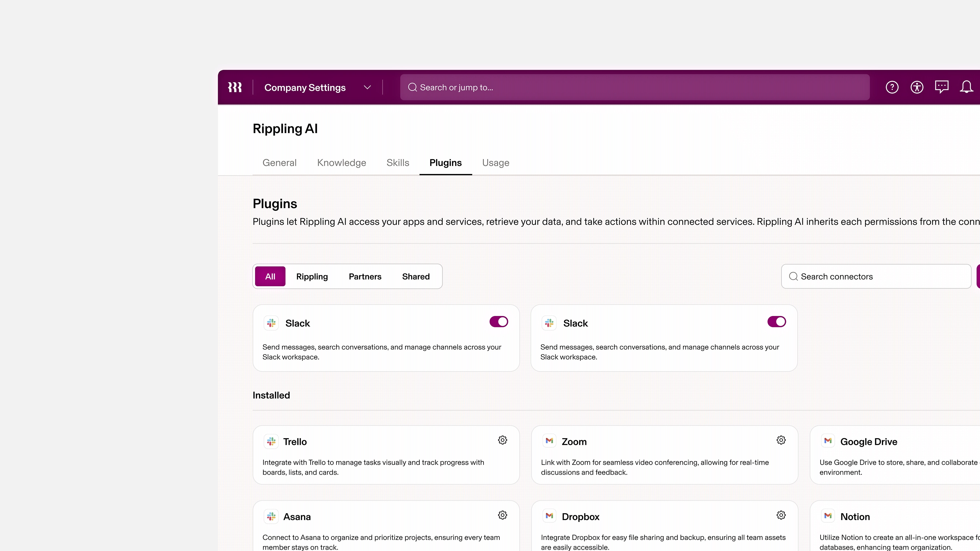This screenshot has width=980, height=551.
Task: Click the Trello plugin name
Action: [x=295, y=442]
